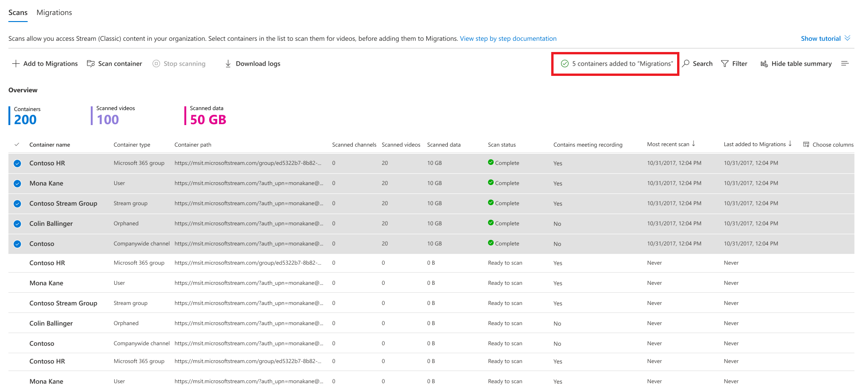Open View step by step documentation link
This screenshot has height=386, width=868.
tap(508, 38)
